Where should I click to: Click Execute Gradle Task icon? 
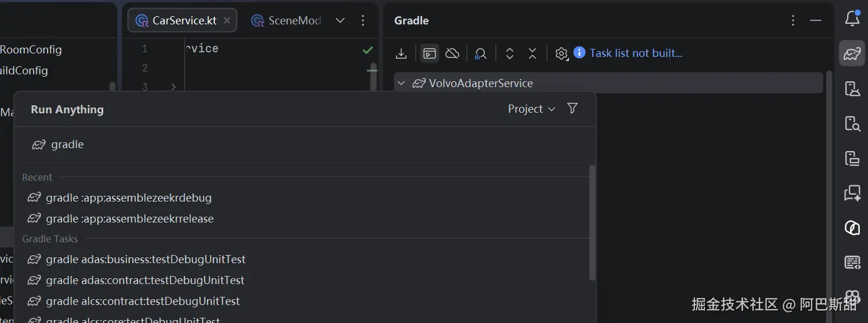click(430, 53)
